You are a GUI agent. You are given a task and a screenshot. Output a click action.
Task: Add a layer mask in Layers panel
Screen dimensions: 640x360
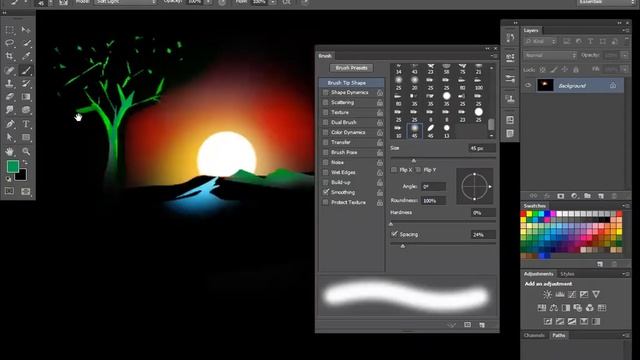pyautogui.click(x=560, y=196)
